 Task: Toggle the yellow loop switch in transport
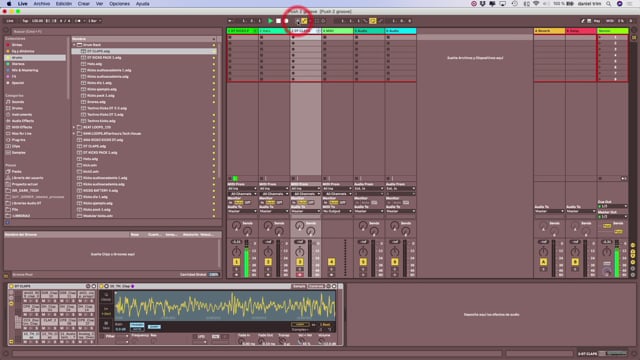click(372, 21)
